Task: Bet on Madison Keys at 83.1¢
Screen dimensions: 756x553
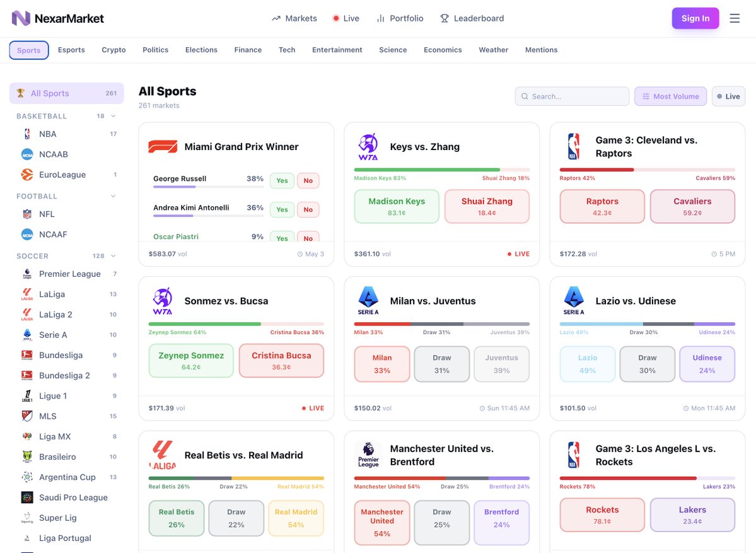Action: click(x=397, y=206)
